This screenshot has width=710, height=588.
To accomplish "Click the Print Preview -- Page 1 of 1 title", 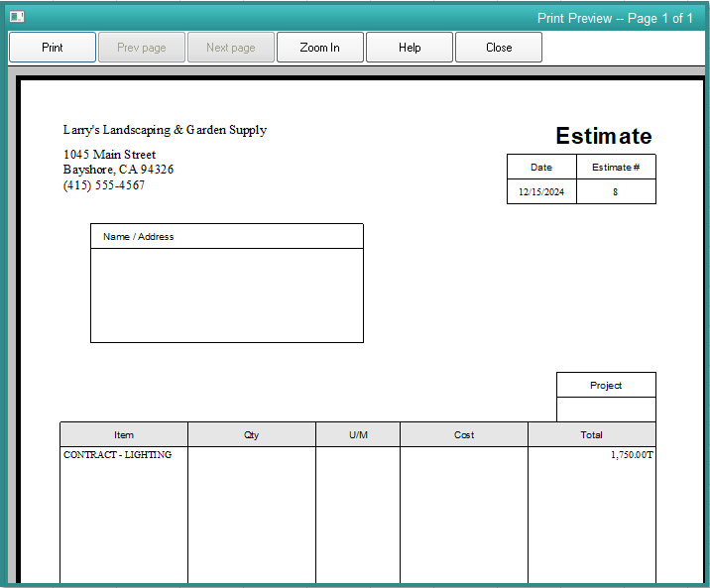I will point(615,18).
